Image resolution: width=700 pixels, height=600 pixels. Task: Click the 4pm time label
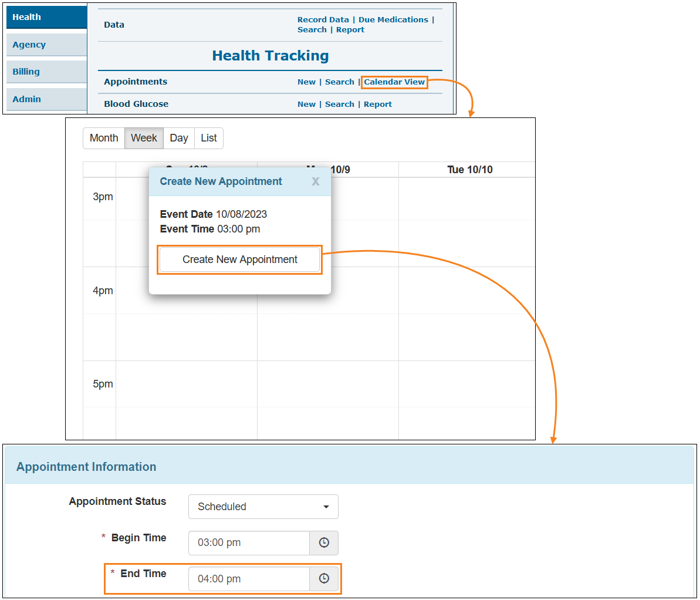[103, 291]
